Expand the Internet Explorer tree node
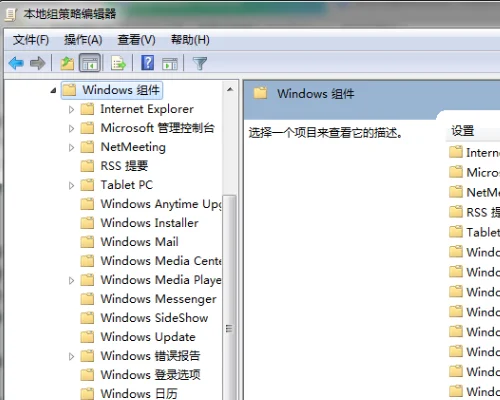This screenshot has height=400, width=500. coord(71,109)
